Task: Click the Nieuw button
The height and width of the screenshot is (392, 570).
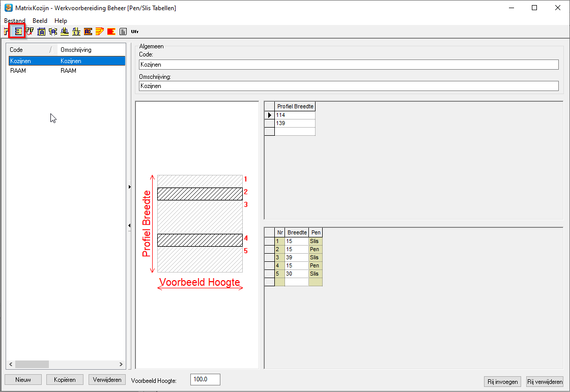Action: (x=22, y=379)
